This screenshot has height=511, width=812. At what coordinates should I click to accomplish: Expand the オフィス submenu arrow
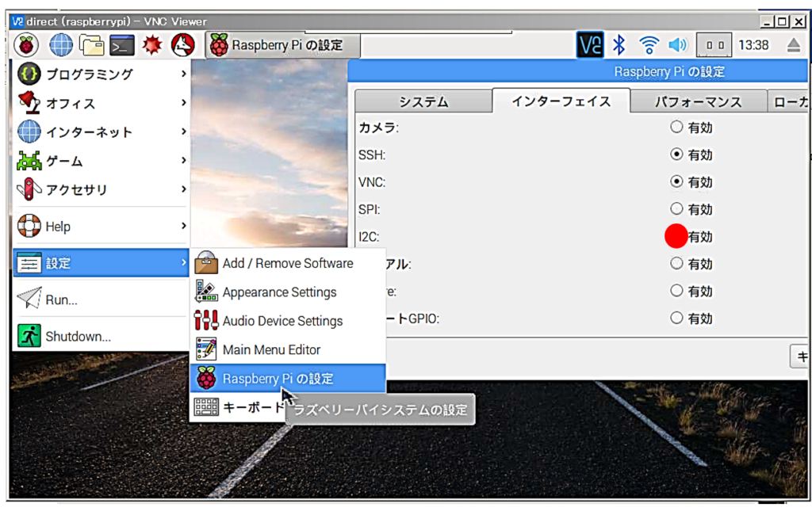pyautogui.click(x=183, y=103)
